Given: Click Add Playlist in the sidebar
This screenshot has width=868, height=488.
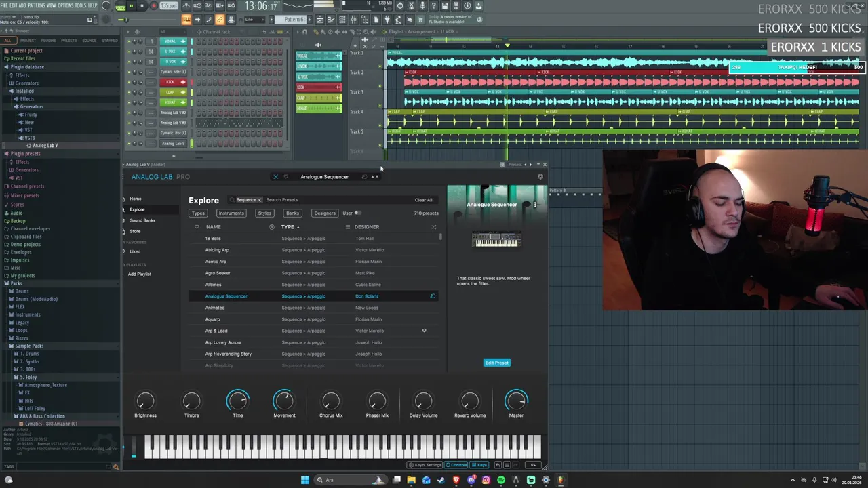Looking at the screenshot, I should (x=140, y=274).
